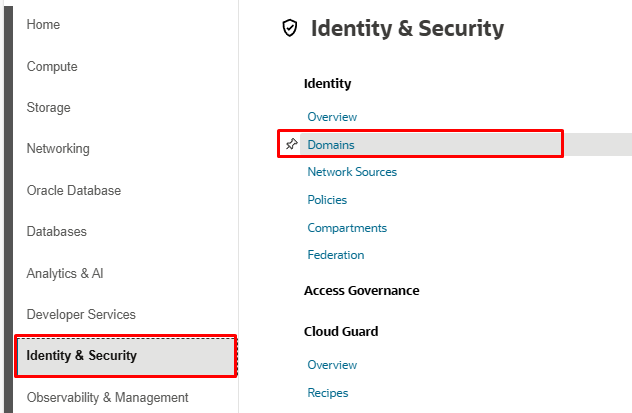
Task: Open the Network Sources link
Action: pos(352,172)
